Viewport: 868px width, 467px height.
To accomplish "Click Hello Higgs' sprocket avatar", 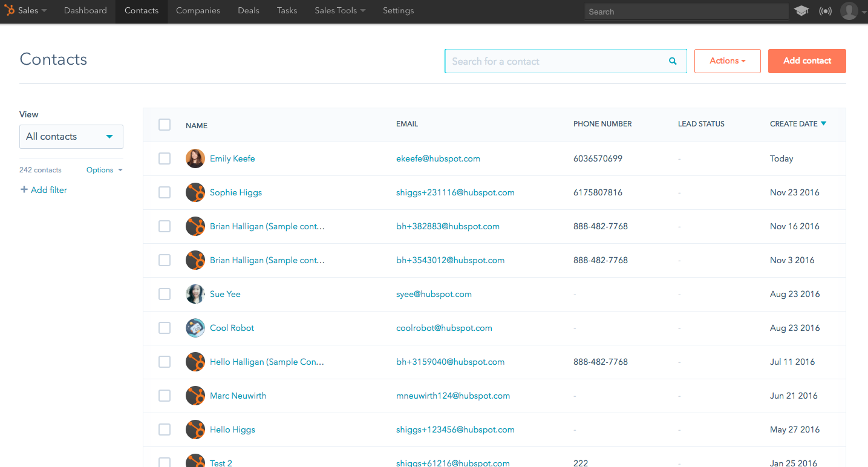I will point(195,429).
